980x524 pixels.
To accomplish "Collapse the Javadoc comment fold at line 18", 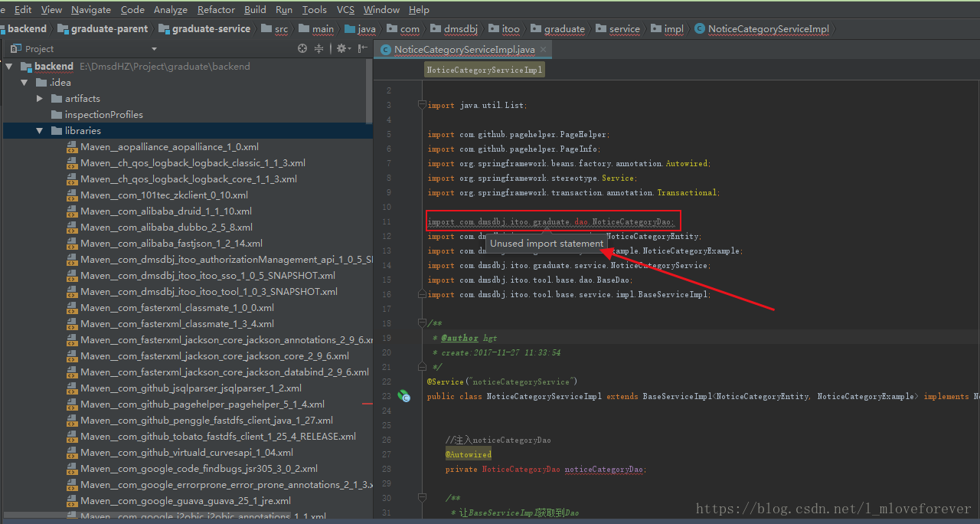I will (420, 323).
